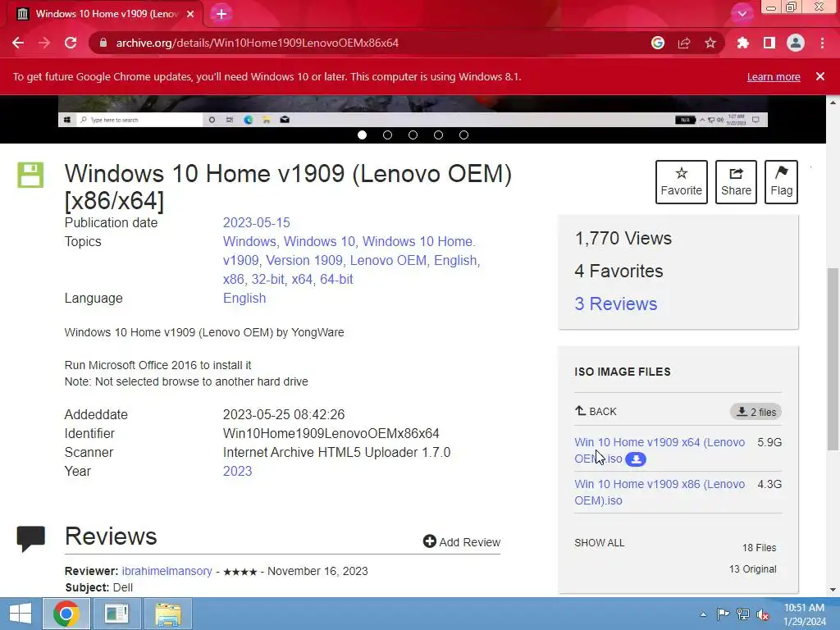The height and width of the screenshot is (630, 840).
Task: Download the 2 files bundle
Action: coord(756,412)
